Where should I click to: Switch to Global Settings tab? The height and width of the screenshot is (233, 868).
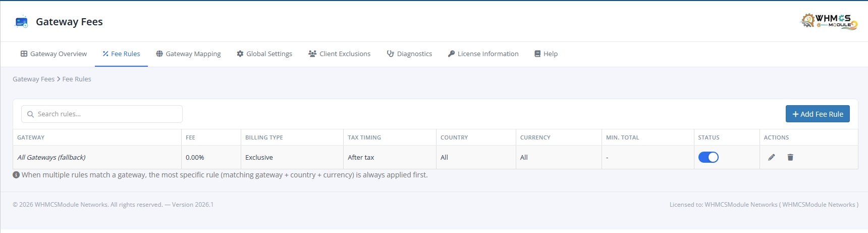click(x=264, y=54)
